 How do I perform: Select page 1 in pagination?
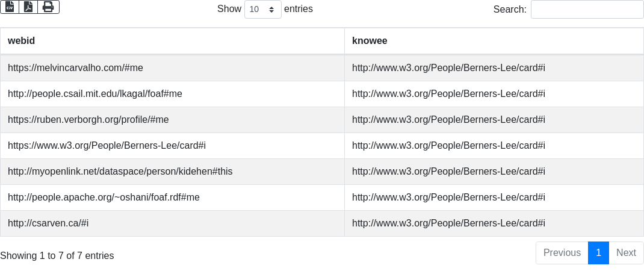[x=598, y=253]
